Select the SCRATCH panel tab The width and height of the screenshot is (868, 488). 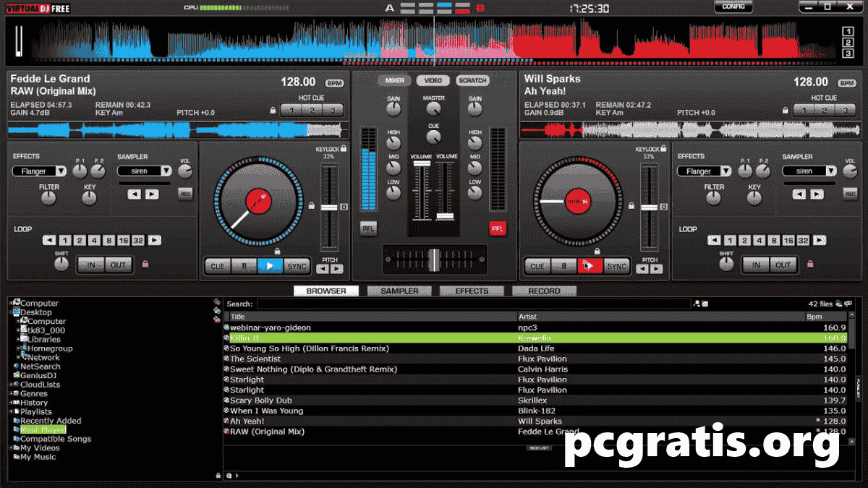pyautogui.click(x=472, y=80)
